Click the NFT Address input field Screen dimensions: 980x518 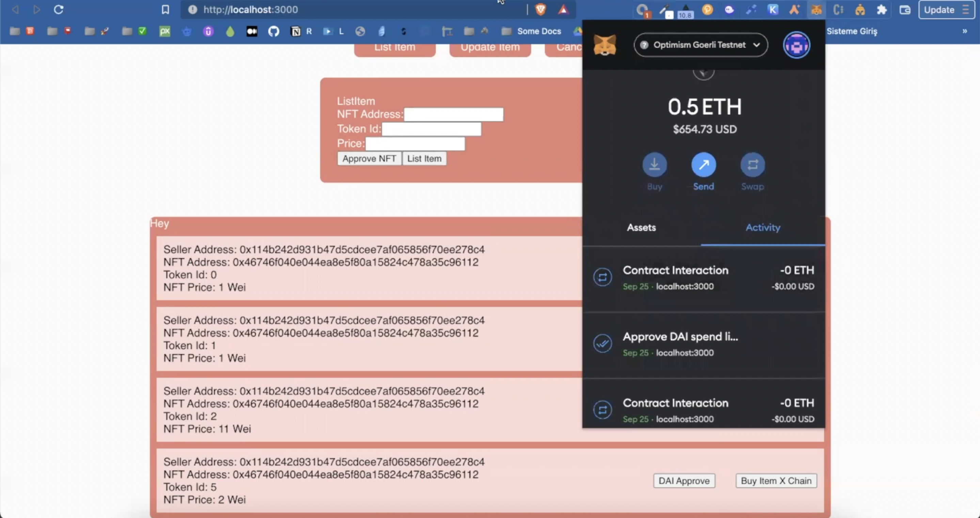453,114
